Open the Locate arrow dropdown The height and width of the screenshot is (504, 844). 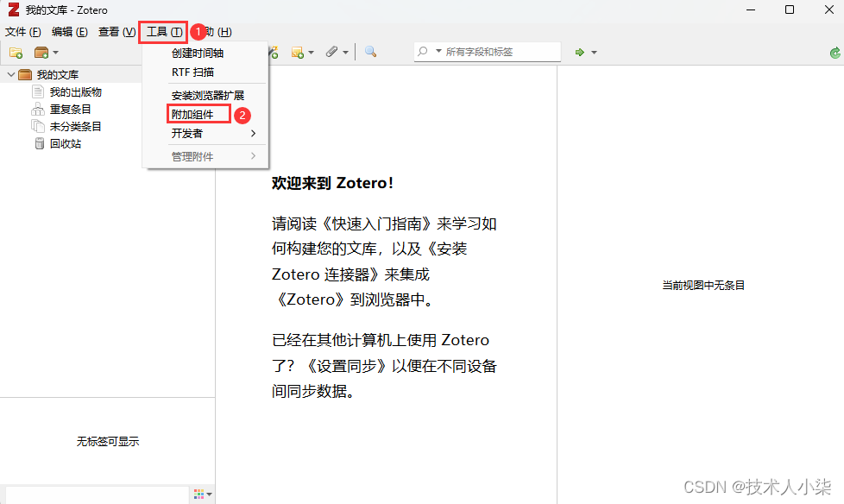(x=595, y=53)
